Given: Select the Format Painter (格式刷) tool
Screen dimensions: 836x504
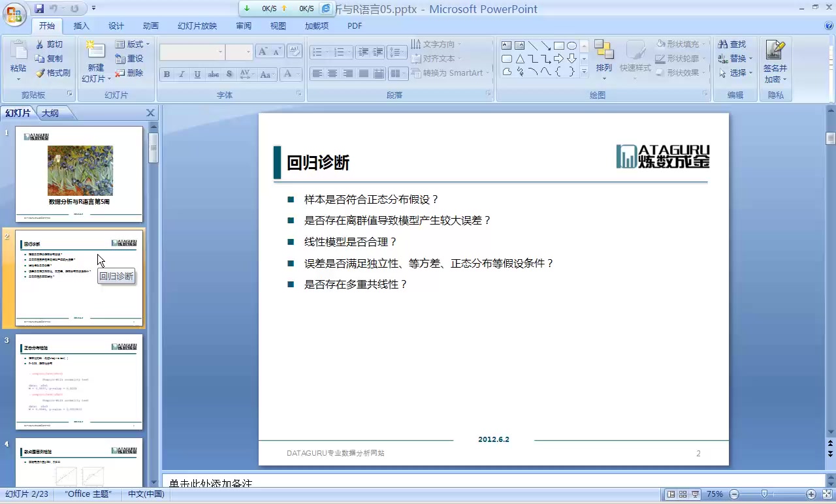Looking at the screenshot, I should tap(53, 72).
